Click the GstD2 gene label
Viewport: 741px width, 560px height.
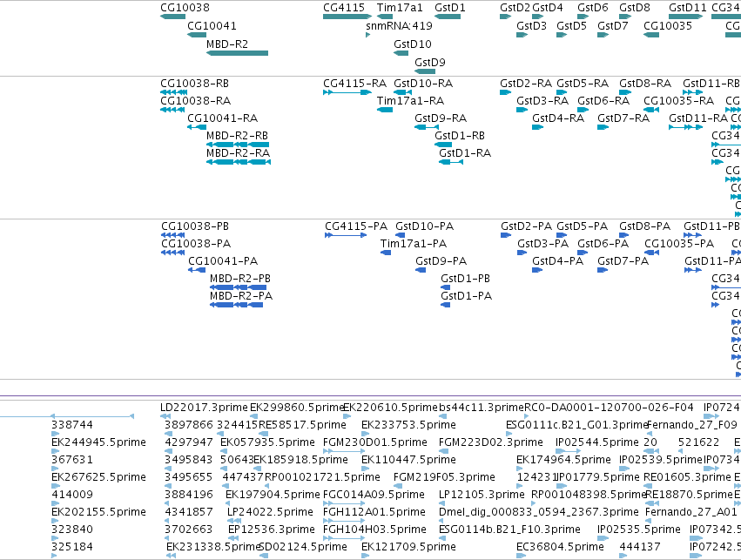pyautogui.click(x=515, y=8)
